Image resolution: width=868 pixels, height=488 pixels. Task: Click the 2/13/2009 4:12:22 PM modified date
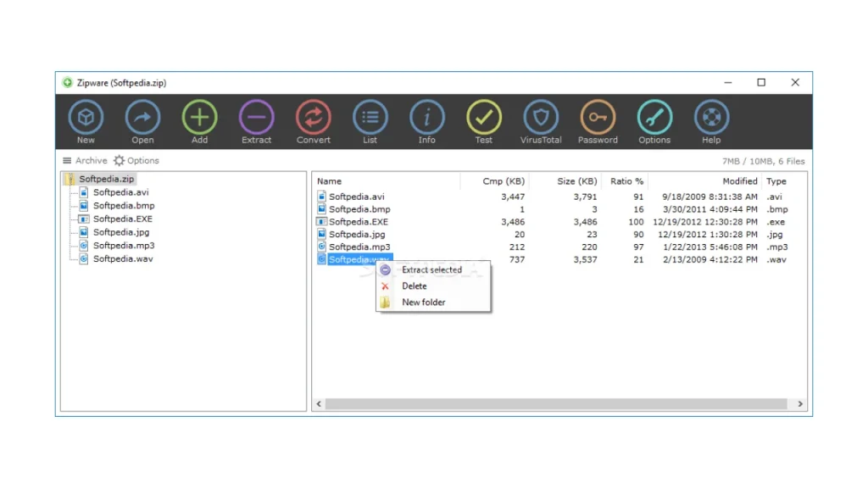710,259
